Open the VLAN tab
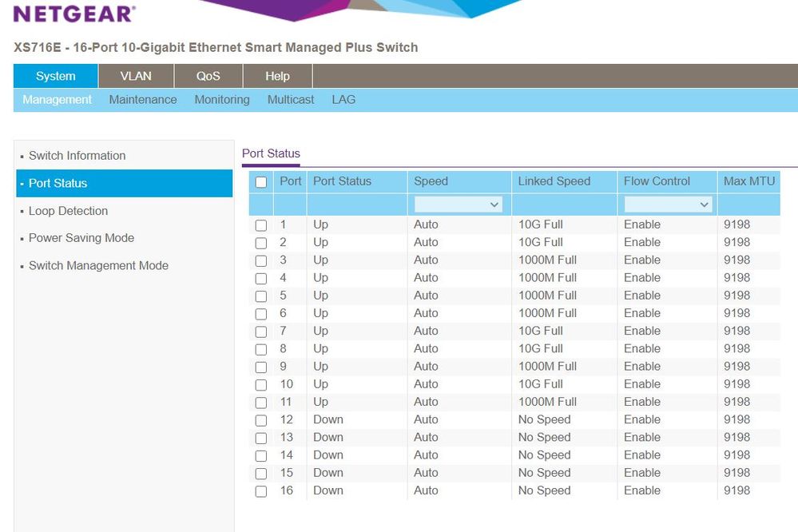 [136, 76]
